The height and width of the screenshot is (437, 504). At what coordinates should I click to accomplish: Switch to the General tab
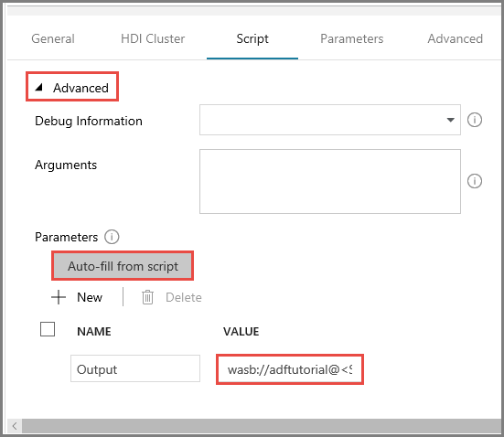tap(53, 39)
